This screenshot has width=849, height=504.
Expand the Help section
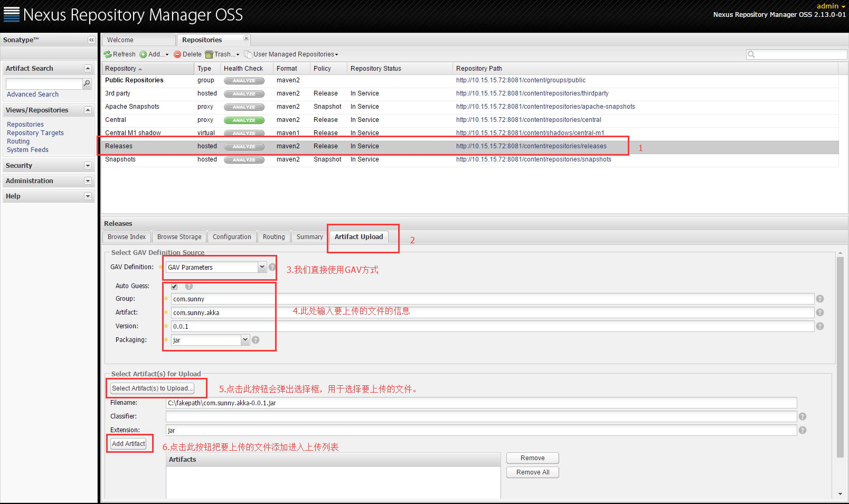tap(88, 196)
